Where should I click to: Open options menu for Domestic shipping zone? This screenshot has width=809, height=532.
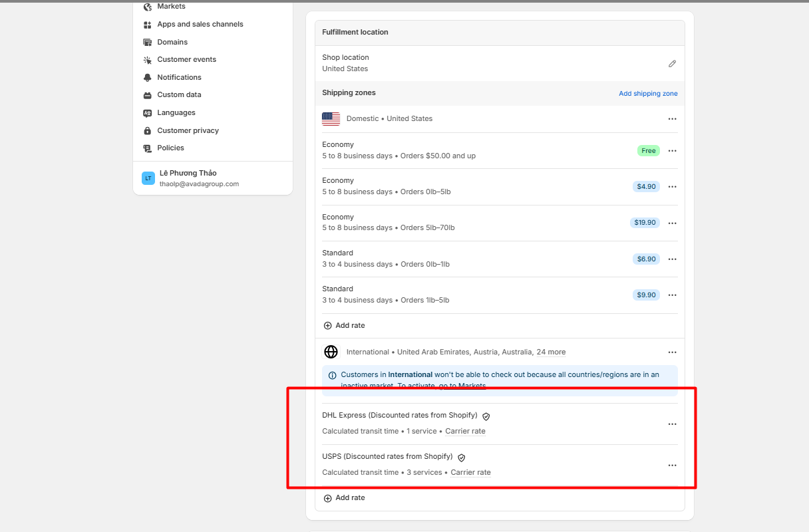[x=672, y=119]
